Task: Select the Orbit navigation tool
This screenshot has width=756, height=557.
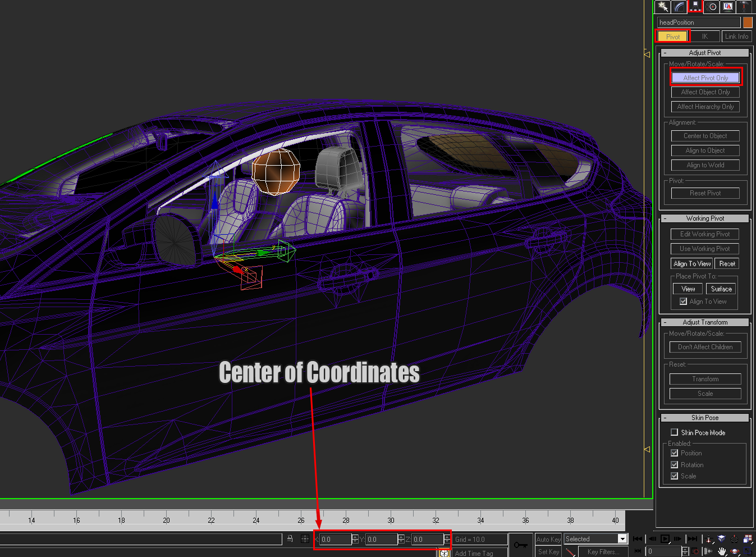Action: coord(735,551)
